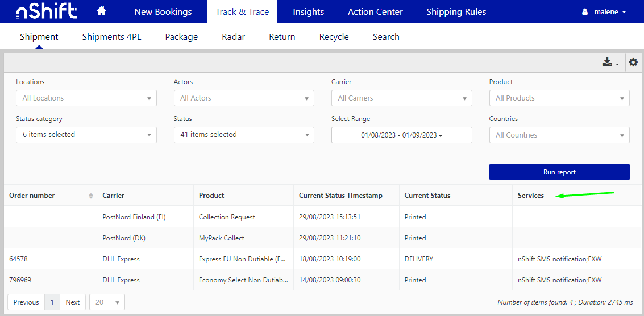The height and width of the screenshot is (316, 644).
Task: Go to the Shipments 4PL sub-tab
Action: tap(111, 37)
